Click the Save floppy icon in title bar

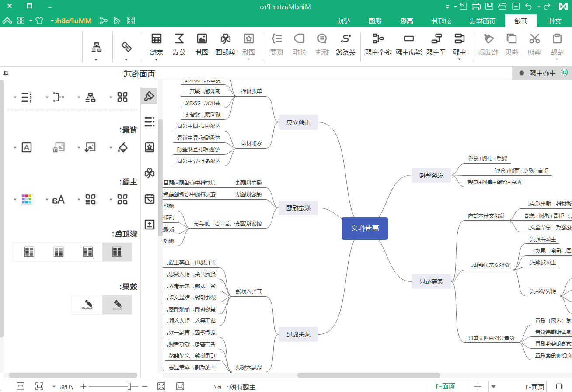(490, 7)
